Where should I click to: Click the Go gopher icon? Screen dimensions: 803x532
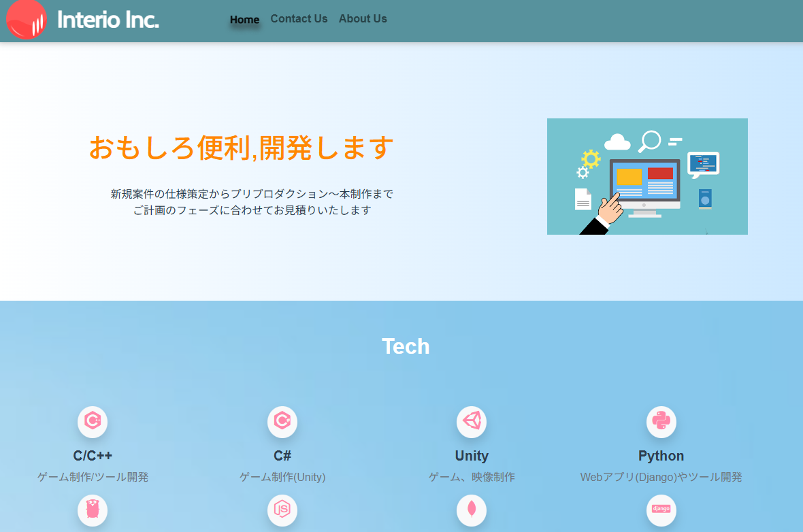coord(93,510)
